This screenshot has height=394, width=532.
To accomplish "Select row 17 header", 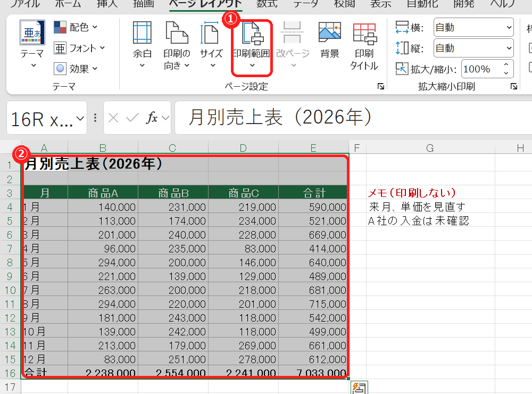I will coord(10,387).
